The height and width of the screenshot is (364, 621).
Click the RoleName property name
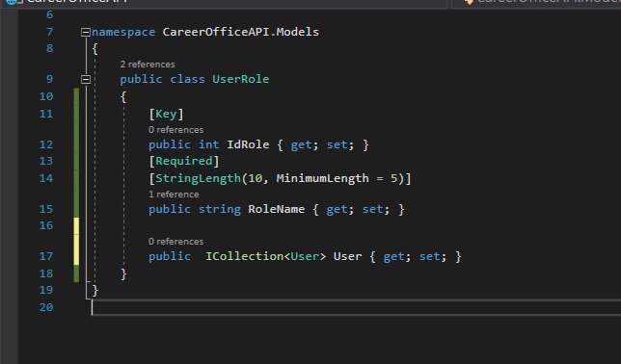point(277,209)
